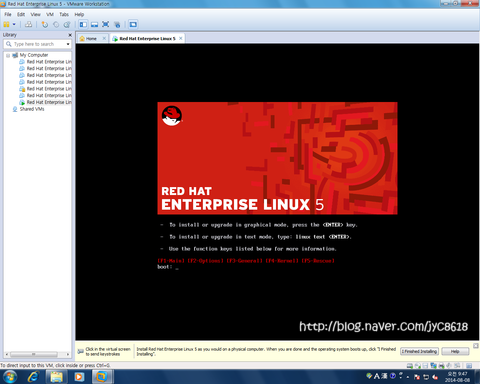
Task: Click the hard disk device status icon
Action: (410, 366)
